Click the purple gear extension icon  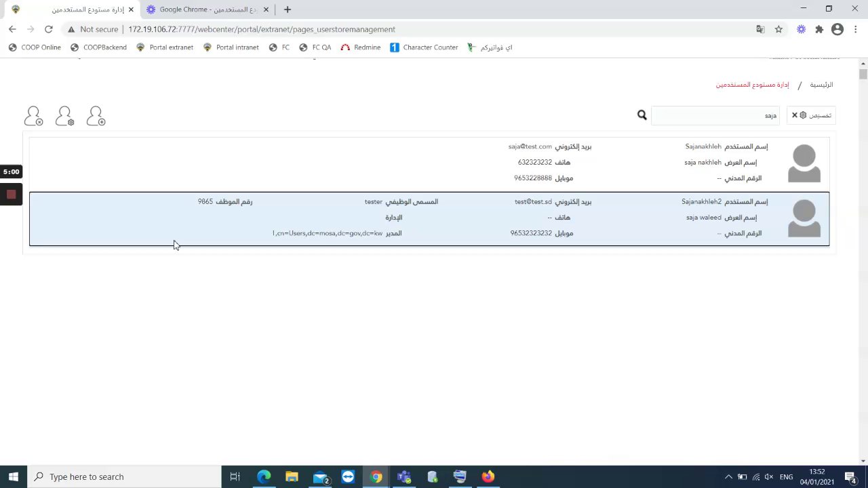coord(801,29)
